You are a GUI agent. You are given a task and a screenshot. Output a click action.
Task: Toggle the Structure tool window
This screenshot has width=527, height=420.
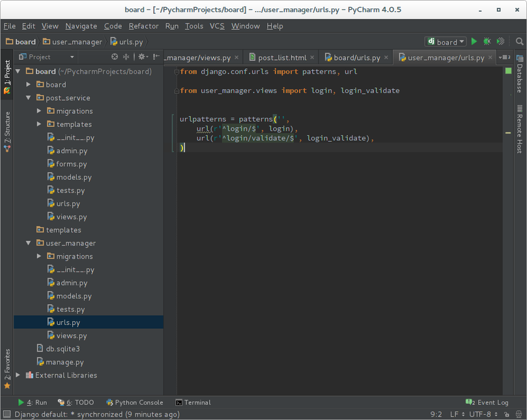7,132
